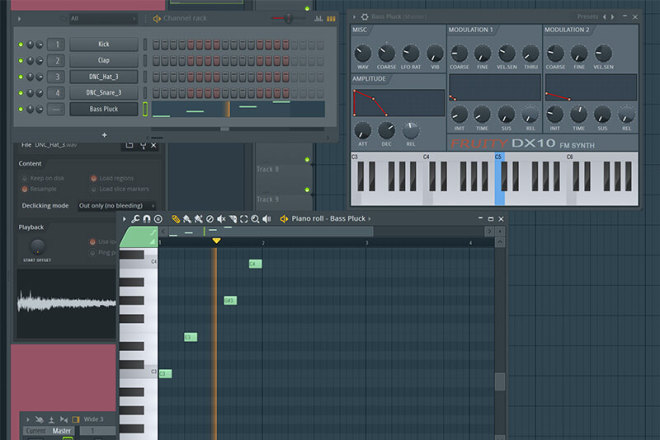Add a new channel with plus button

[x=104, y=135]
